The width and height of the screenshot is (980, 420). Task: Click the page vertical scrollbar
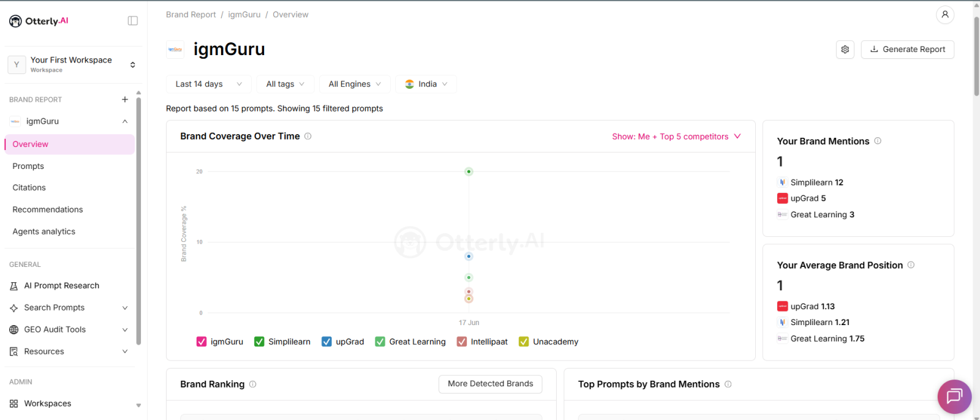point(976,56)
